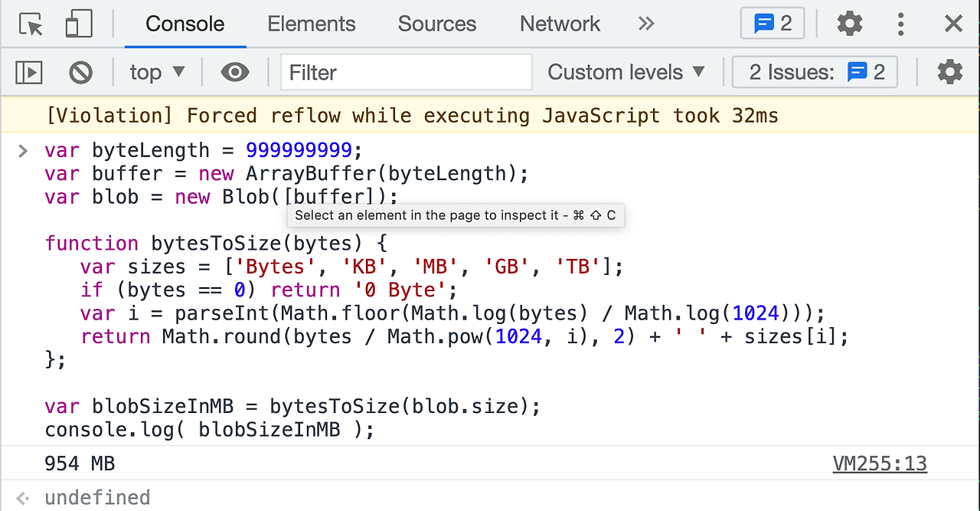Open the console settings gear

(x=949, y=71)
